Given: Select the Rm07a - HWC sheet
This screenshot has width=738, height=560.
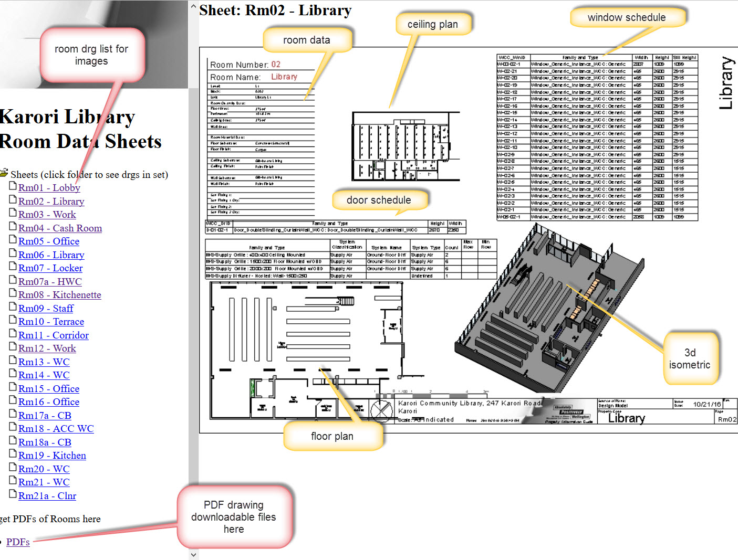Looking at the screenshot, I should [x=50, y=282].
